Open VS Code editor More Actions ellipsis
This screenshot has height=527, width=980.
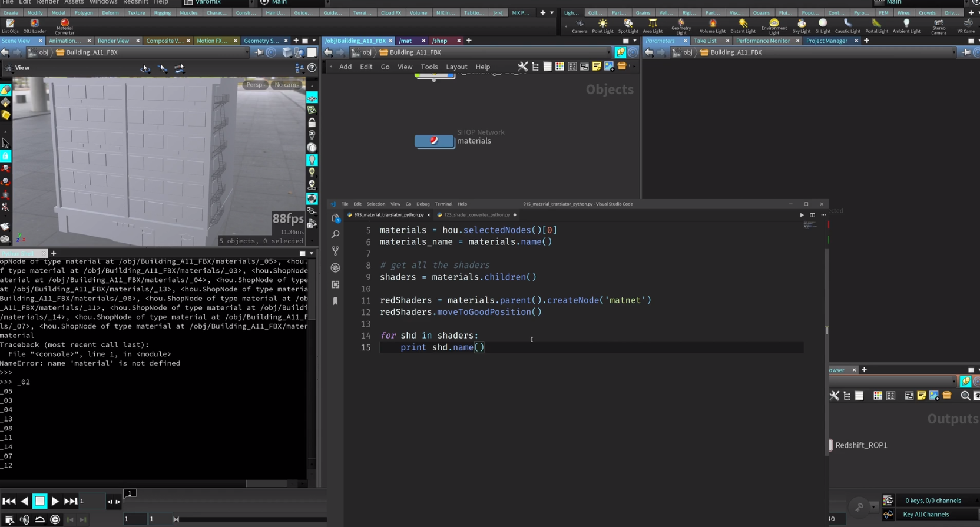pos(823,215)
